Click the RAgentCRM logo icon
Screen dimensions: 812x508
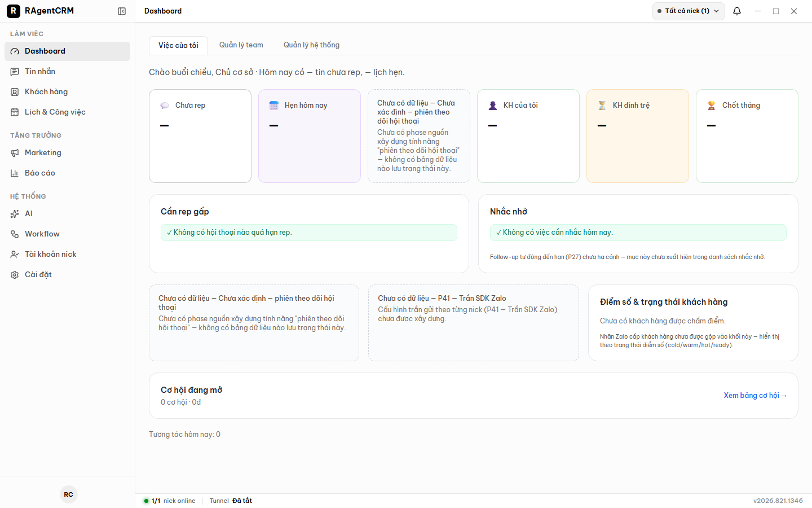(x=13, y=11)
